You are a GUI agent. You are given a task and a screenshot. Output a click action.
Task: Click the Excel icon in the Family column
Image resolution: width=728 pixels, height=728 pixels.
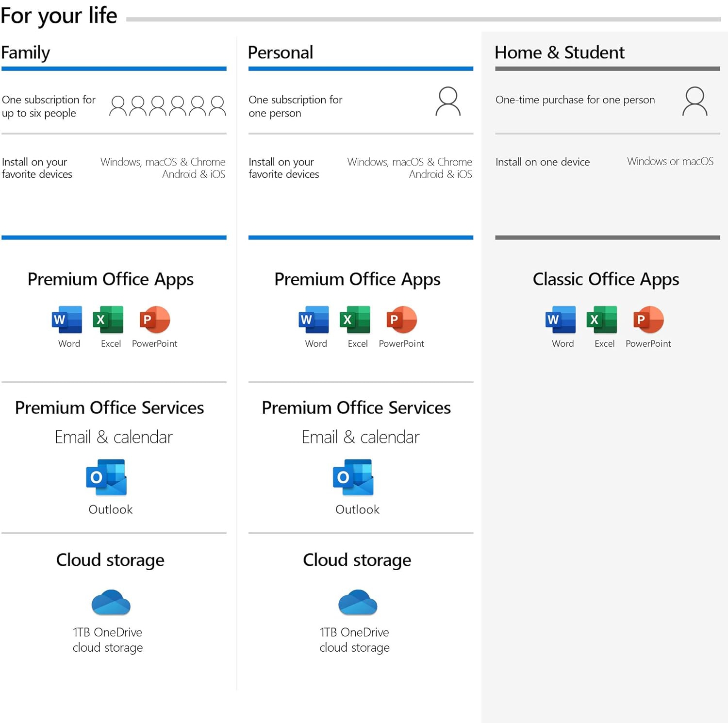(x=109, y=320)
